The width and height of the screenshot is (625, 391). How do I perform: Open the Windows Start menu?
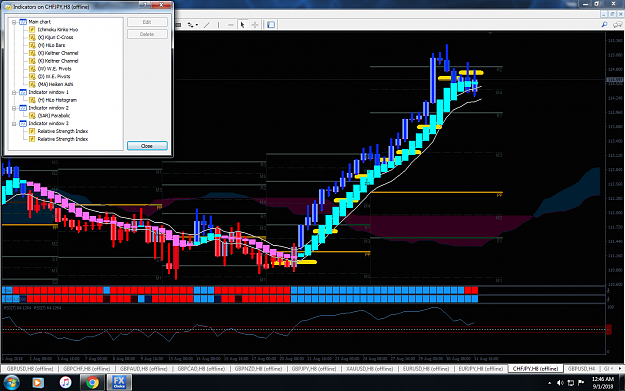11,383
